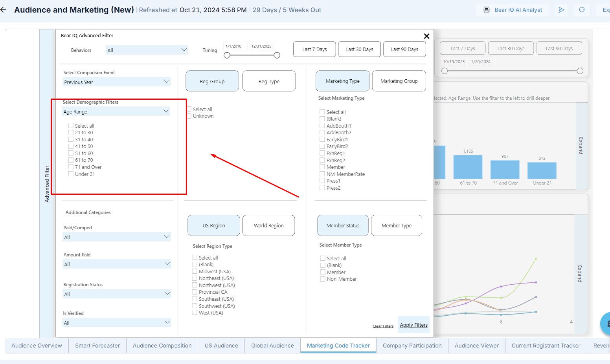610x364 pixels.
Task: Open the Company Participation tab
Action: 412,346
